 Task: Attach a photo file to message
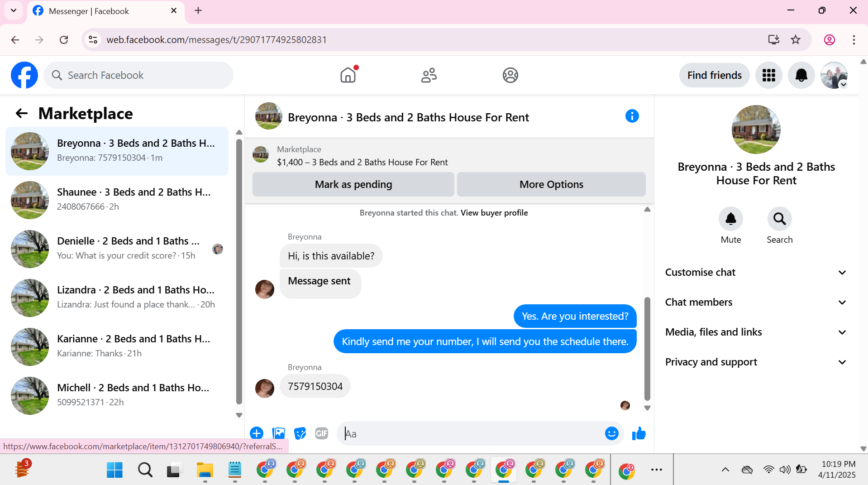pyautogui.click(x=278, y=433)
